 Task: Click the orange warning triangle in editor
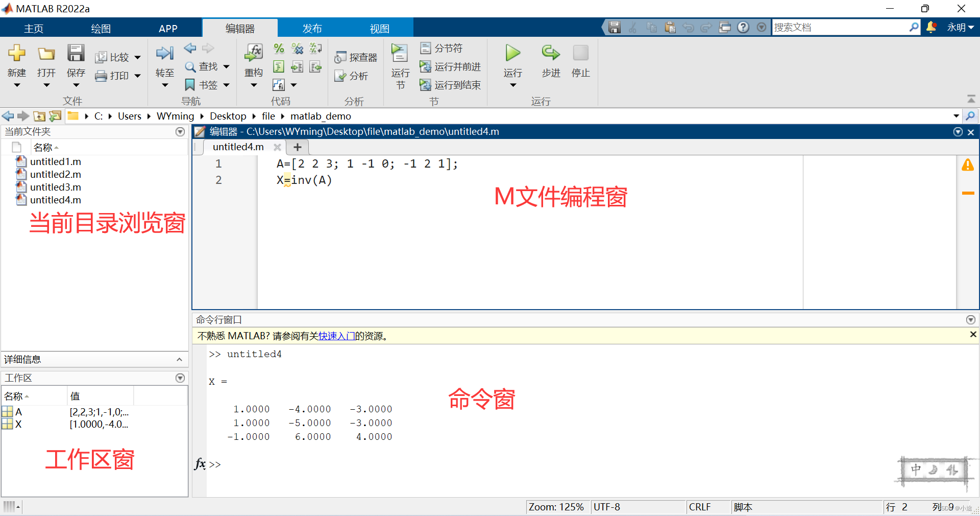point(968,165)
